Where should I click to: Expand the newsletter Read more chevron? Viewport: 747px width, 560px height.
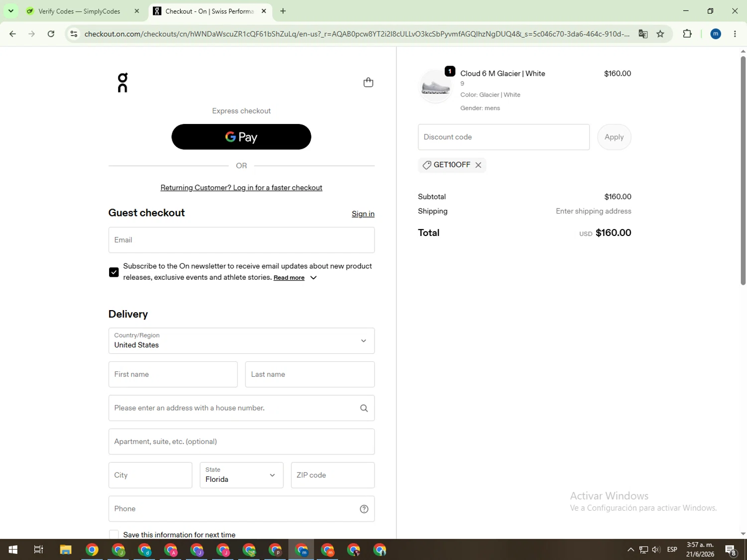coord(313,278)
